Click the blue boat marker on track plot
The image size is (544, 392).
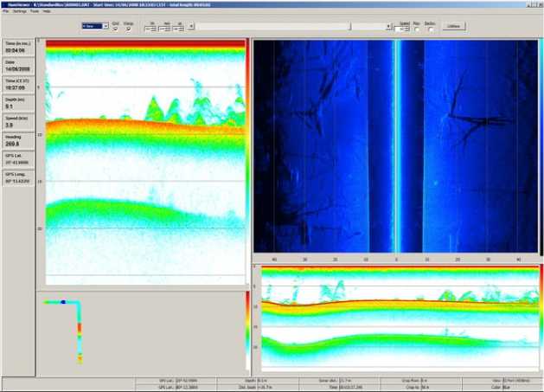pos(63,303)
